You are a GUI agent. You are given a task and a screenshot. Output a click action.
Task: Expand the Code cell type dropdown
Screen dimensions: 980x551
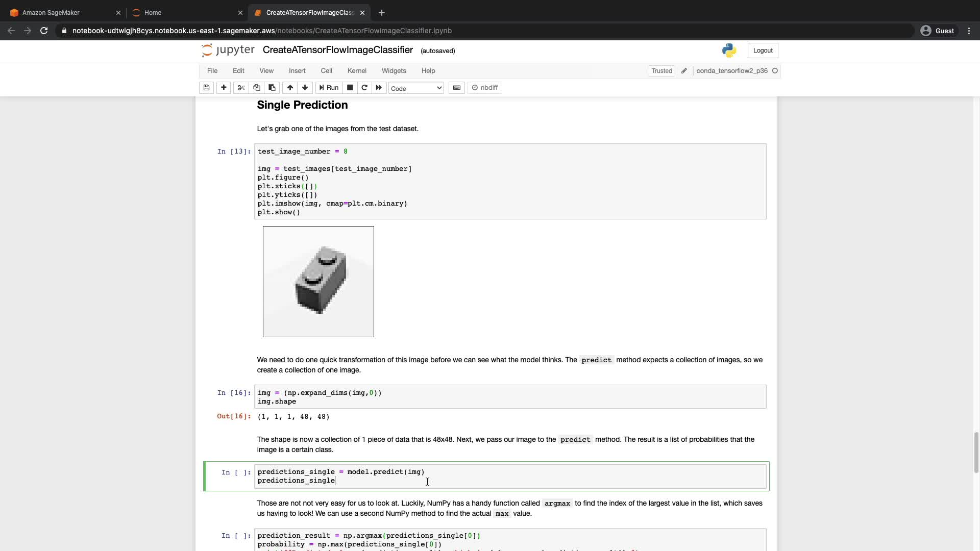[x=416, y=88]
